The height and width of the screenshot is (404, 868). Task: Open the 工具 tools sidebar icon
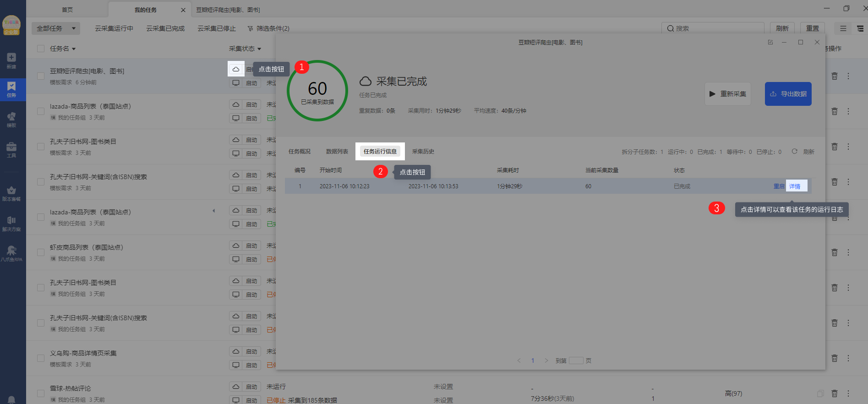[x=11, y=150]
